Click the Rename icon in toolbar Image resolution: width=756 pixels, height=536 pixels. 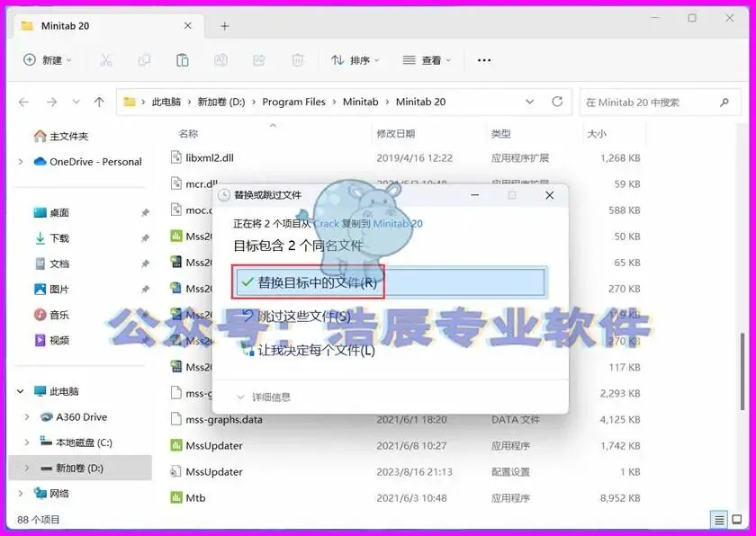click(x=220, y=60)
